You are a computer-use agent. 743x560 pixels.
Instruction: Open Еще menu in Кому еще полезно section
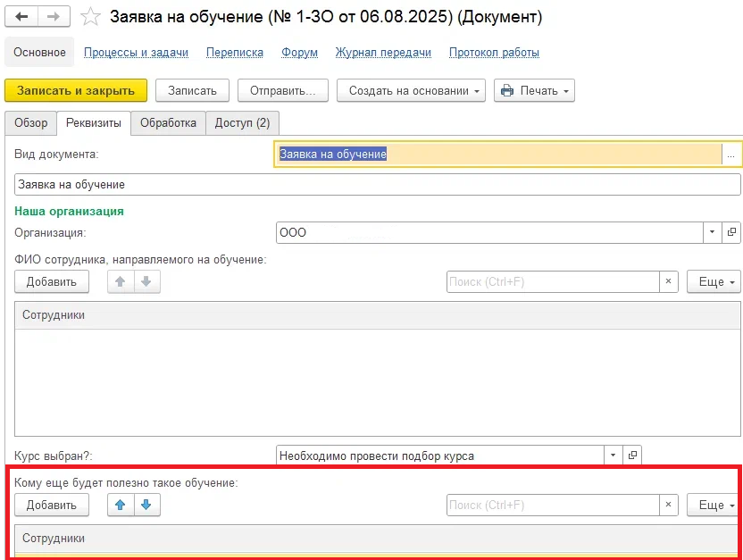coord(714,505)
